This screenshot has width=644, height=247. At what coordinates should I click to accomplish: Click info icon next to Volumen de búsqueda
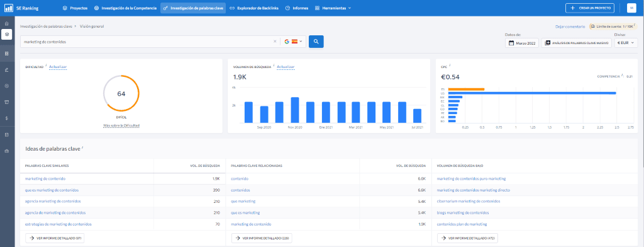[x=274, y=66]
